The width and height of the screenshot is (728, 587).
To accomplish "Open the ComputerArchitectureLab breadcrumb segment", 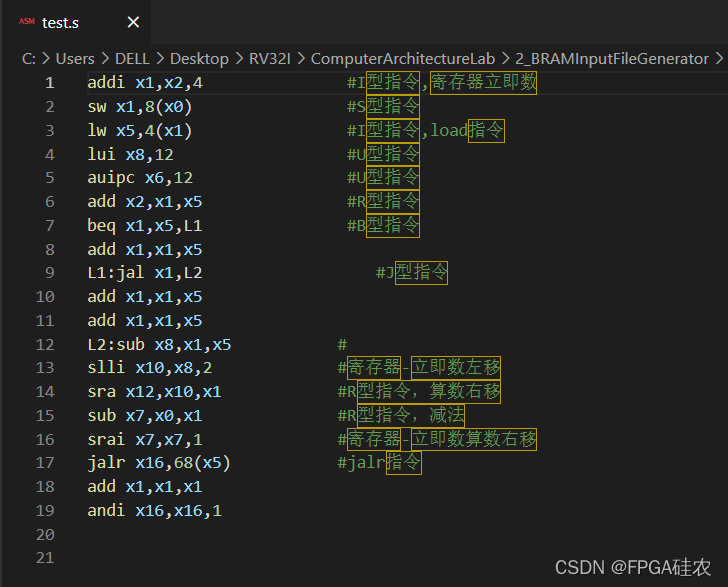I will pyautogui.click(x=403, y=59).
